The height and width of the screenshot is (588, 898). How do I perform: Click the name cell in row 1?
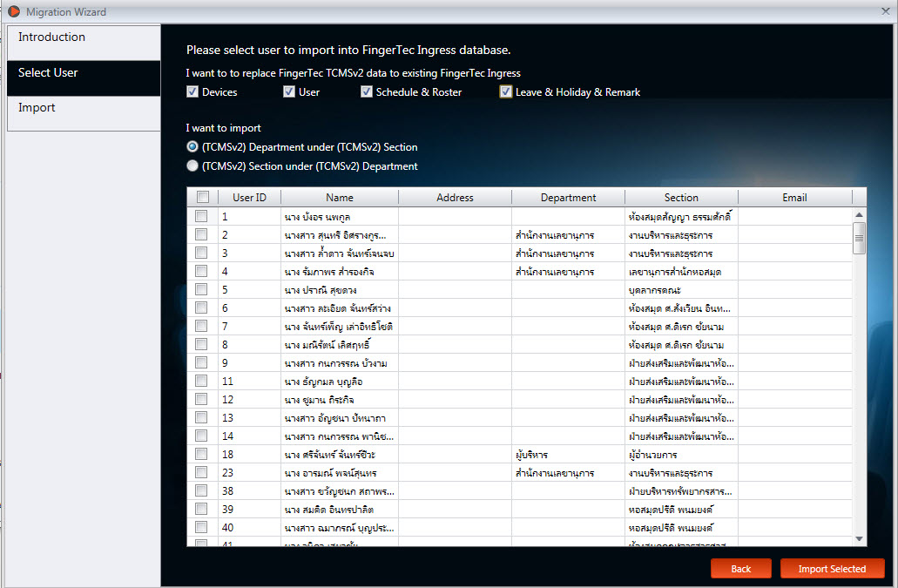pos(340,216)
